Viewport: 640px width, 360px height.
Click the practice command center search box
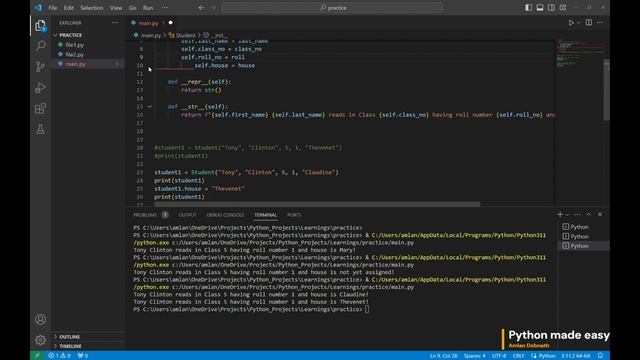click(332, 7)
